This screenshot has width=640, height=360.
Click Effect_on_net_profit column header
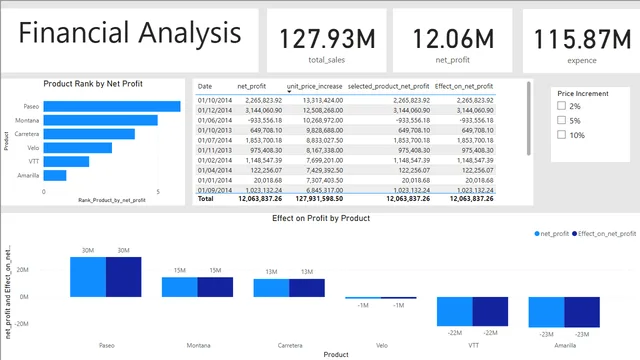(464, 86)
